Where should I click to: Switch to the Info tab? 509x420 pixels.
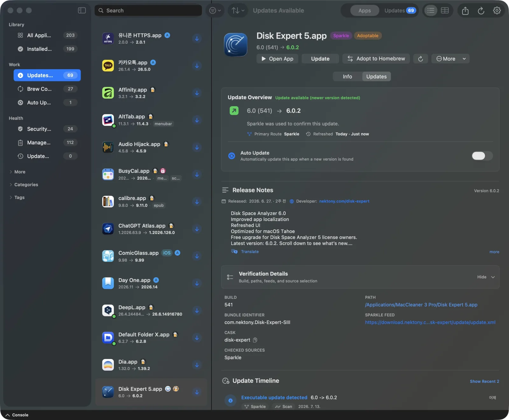[347, 77]
